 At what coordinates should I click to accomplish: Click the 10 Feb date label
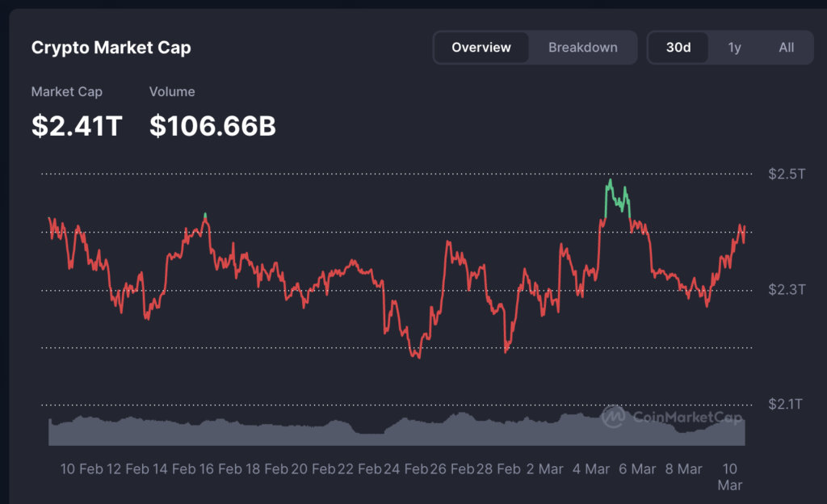point(81,468)
